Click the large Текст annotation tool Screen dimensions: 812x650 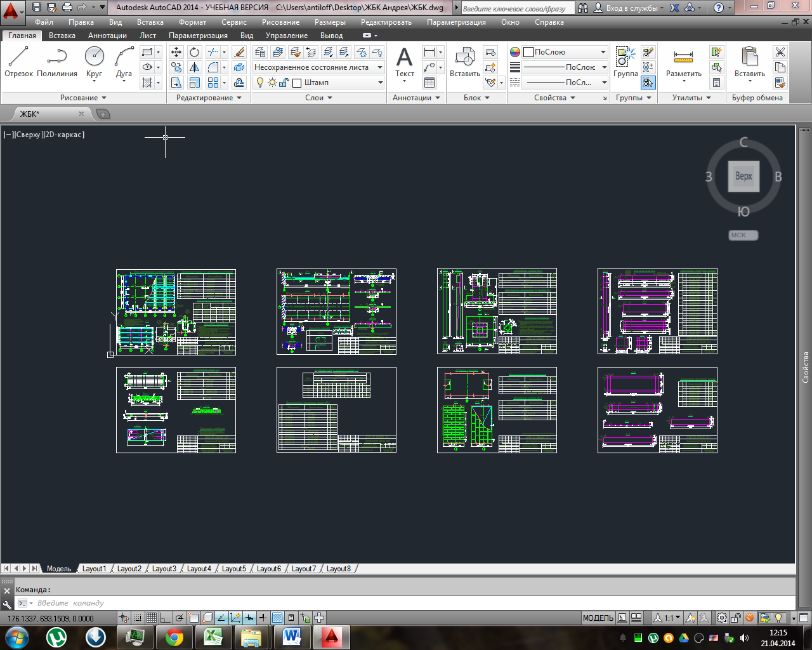tap(404, 62)
